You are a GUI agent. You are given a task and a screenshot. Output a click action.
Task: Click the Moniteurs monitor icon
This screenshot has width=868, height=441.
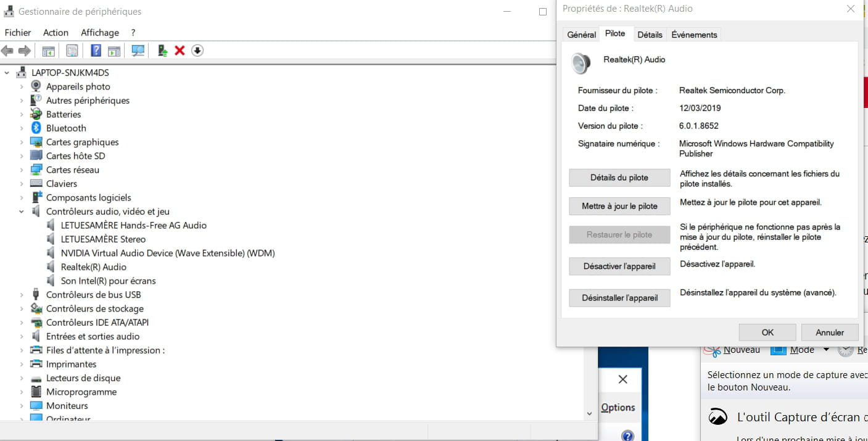coord(36,406)
